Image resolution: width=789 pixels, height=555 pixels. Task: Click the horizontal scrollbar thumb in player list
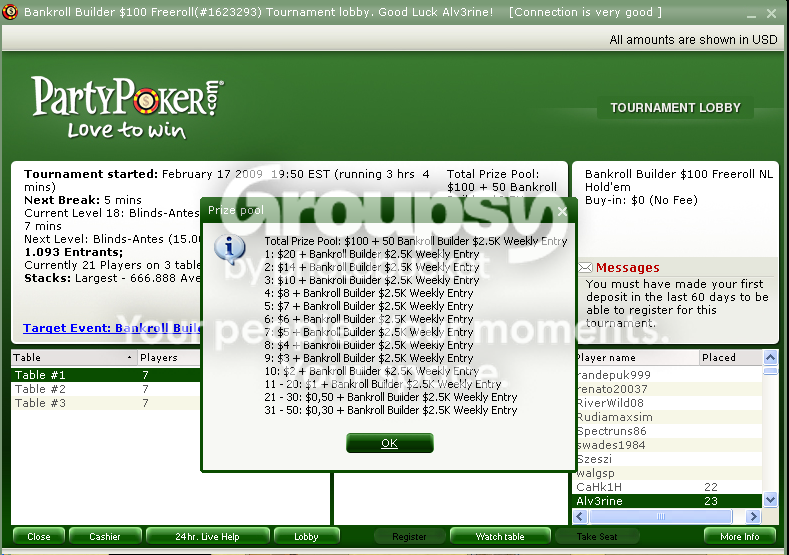click(661, 516)
